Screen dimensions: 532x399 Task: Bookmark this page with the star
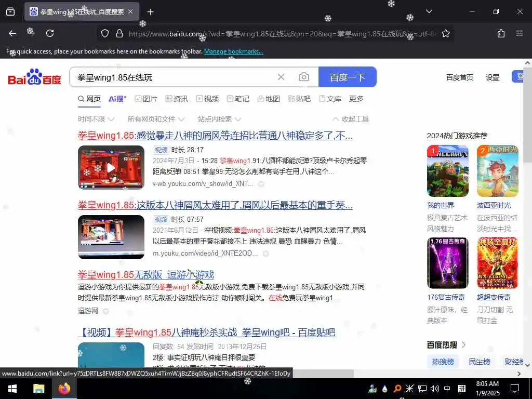click(x=445, y=33)
